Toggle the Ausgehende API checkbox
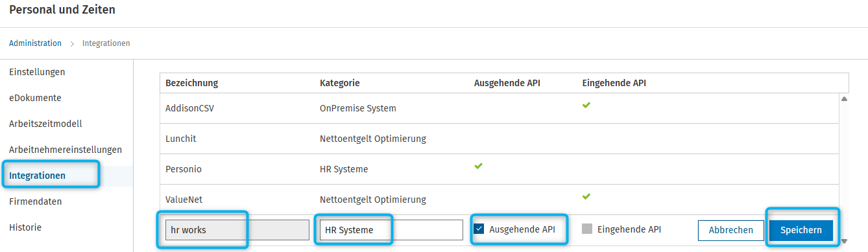This screenshot has height=252, width=868. [x=479, y=229]
